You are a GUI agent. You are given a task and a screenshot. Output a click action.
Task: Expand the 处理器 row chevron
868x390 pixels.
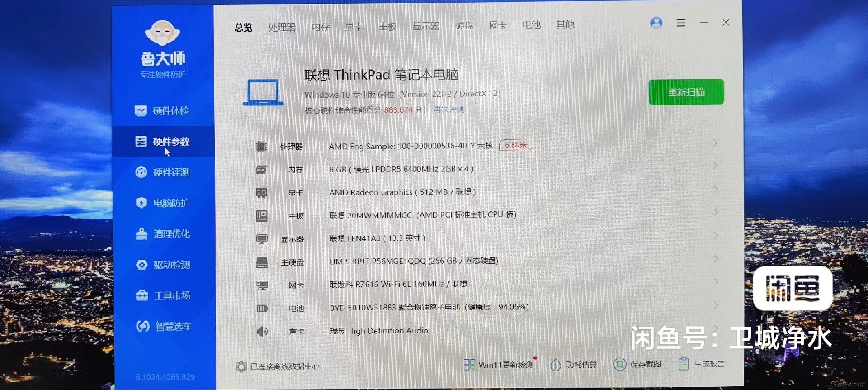coord(715,143)
